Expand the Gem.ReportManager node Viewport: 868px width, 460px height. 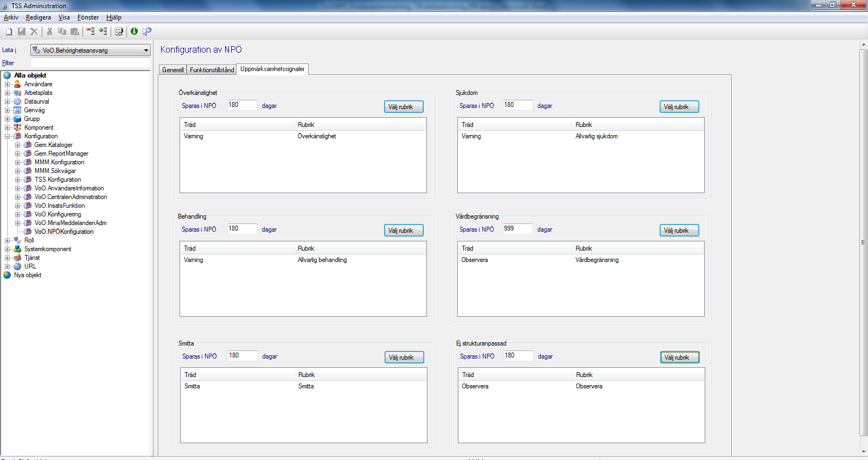17,154
